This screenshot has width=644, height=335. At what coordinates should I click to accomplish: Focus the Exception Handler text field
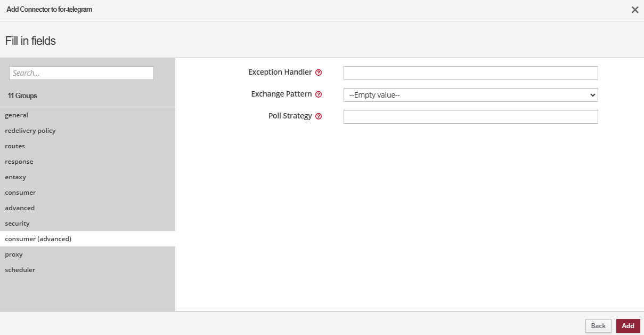pos(470,73)
